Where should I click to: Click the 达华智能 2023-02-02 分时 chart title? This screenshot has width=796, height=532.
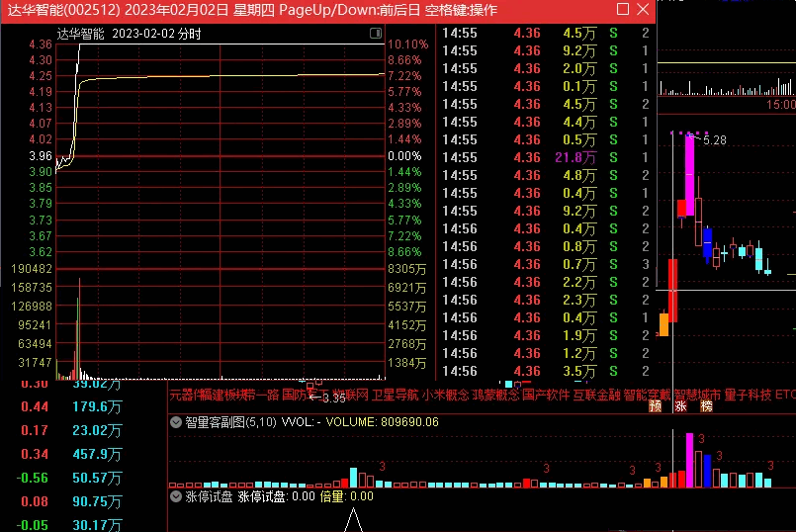(x=129, y=34)
